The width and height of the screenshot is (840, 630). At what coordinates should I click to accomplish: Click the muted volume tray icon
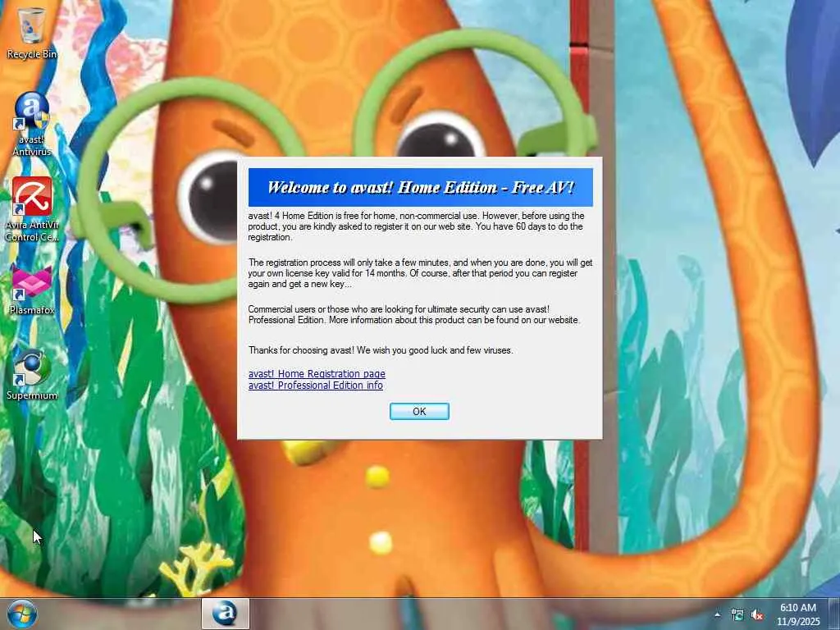(757, 615)
